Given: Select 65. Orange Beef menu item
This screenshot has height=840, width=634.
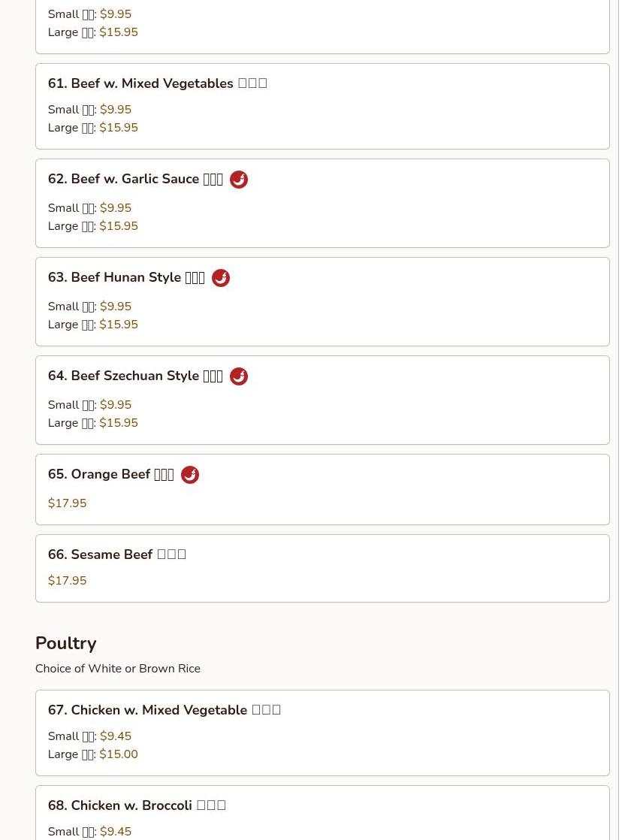Looking at the screenshot, I should (x=111, y=475).
